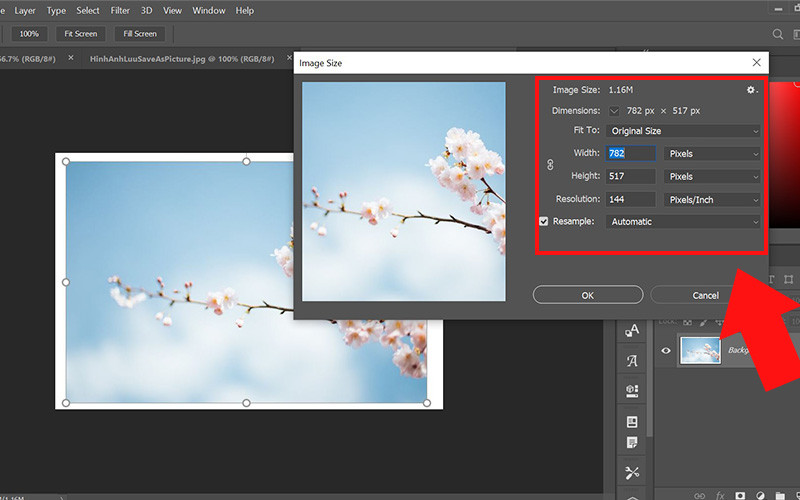
Task: Open the Image Size gear options
Action: [752, 90]
